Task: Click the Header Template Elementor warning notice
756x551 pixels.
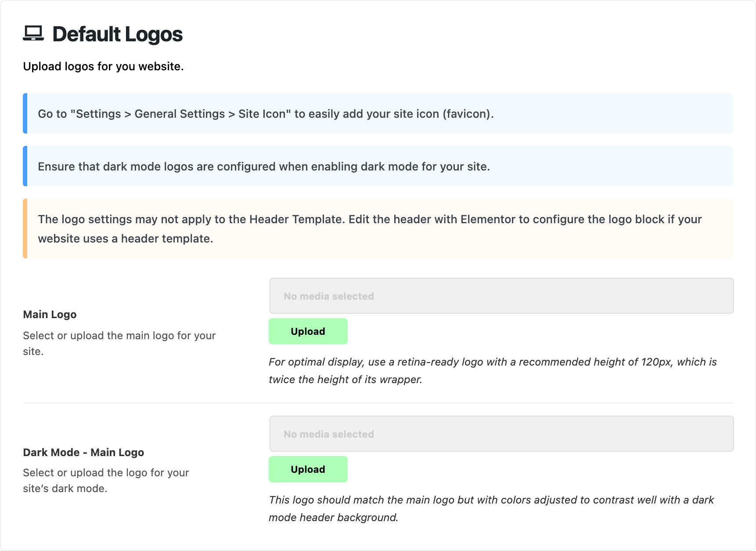Action: tap(378, 228)
